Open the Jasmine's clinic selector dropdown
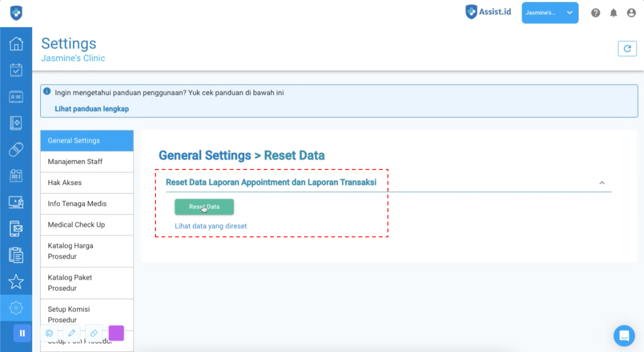Image resolution: width=644 pixels, height=352 pixels. point(550,13)
